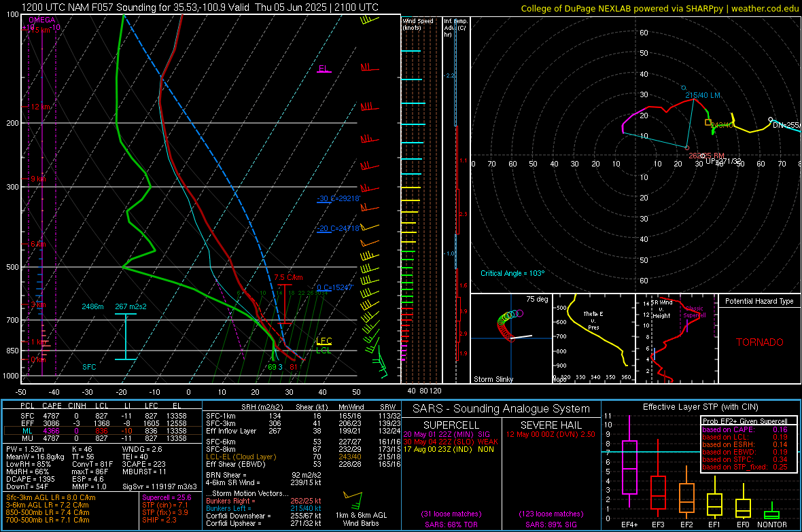The height and width of the screenshot is (532, 802).
Task: Click the '215/40 LM' hodograph label
Action: (x=703, y=95)
